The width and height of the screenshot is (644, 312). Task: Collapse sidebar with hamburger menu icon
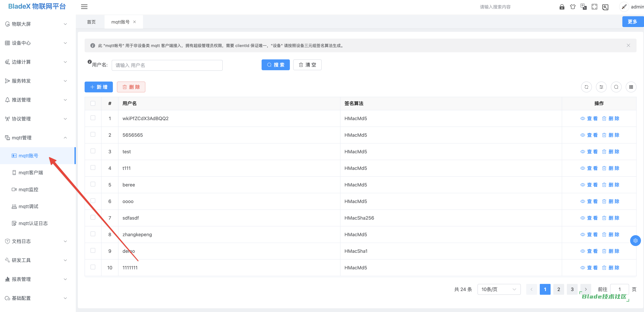point(84,7)
